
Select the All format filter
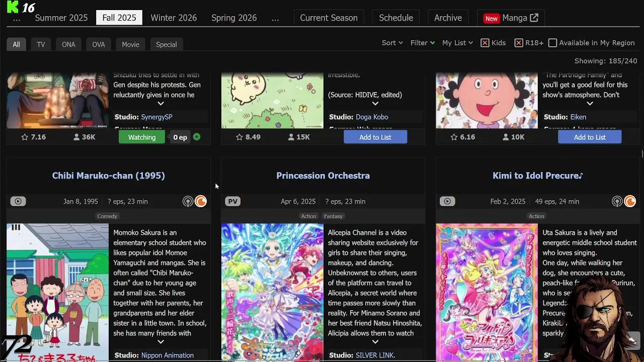(x=17, y=44)
